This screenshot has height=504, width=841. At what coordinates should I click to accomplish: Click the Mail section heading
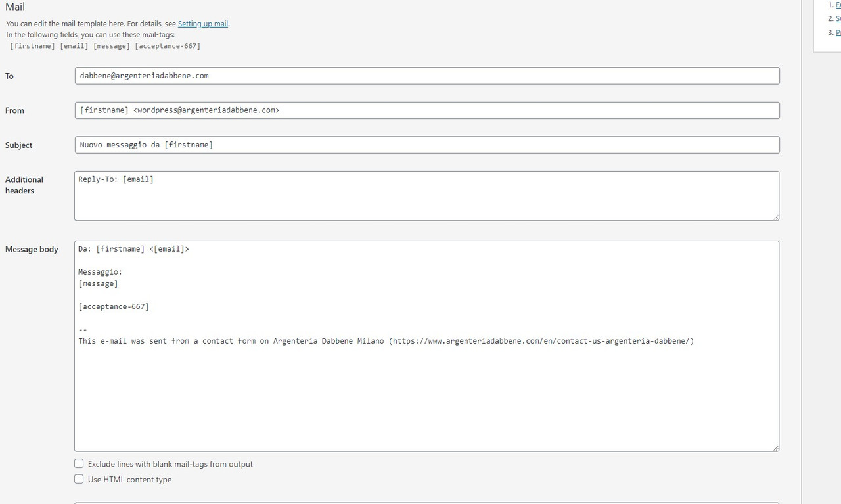15,7
